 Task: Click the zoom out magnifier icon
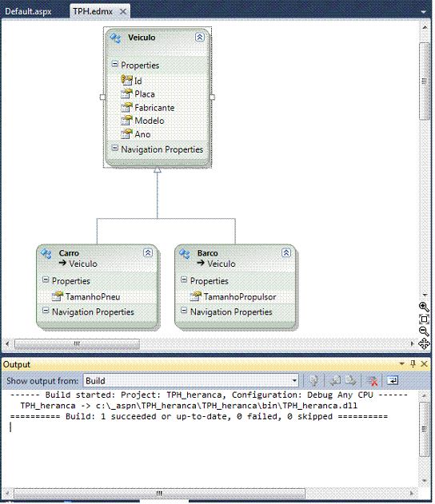(x=424, y=331)
